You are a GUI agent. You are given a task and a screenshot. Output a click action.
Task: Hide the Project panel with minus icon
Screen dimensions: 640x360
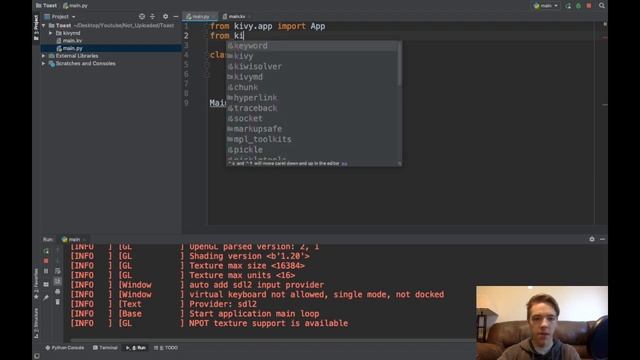176,17
